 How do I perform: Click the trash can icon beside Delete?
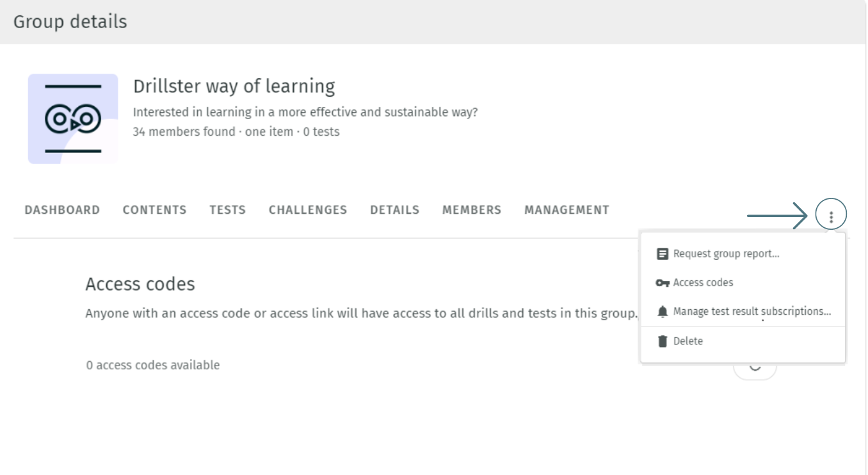663,341
